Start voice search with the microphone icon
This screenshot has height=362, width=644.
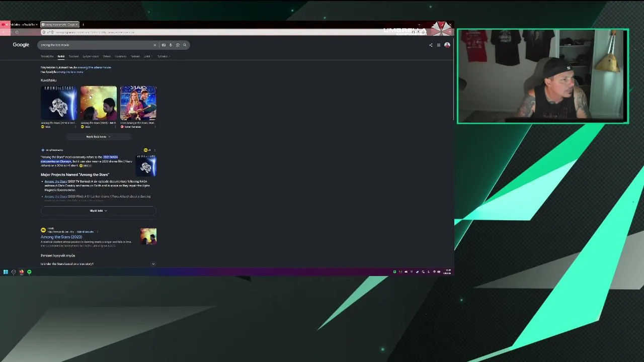tap(171, 45)
